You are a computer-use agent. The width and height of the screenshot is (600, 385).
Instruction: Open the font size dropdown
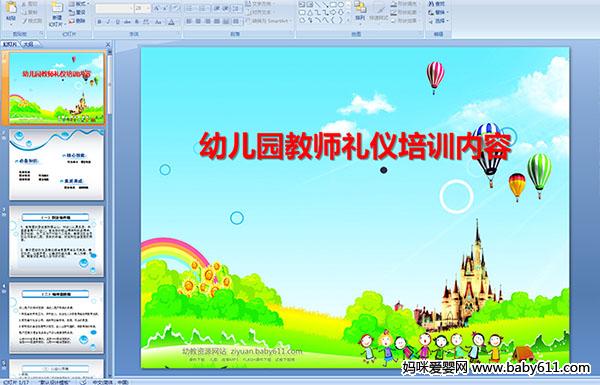point(148,8)
